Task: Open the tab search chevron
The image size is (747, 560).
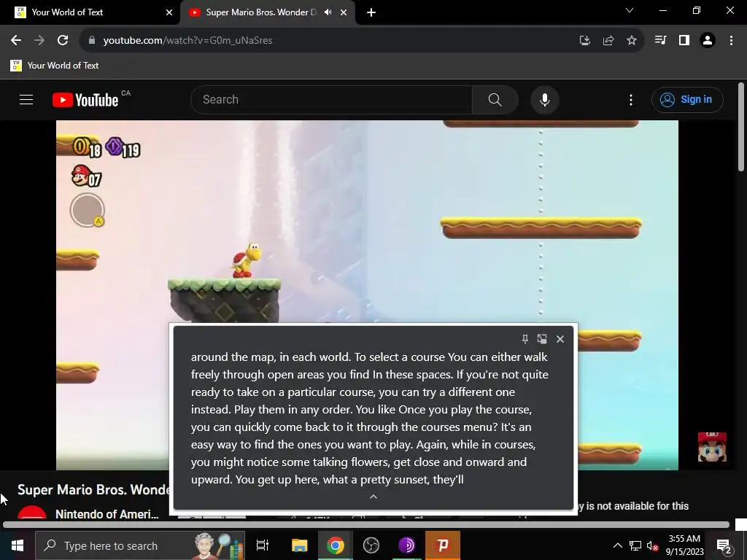Action: [x=630, y=10]
